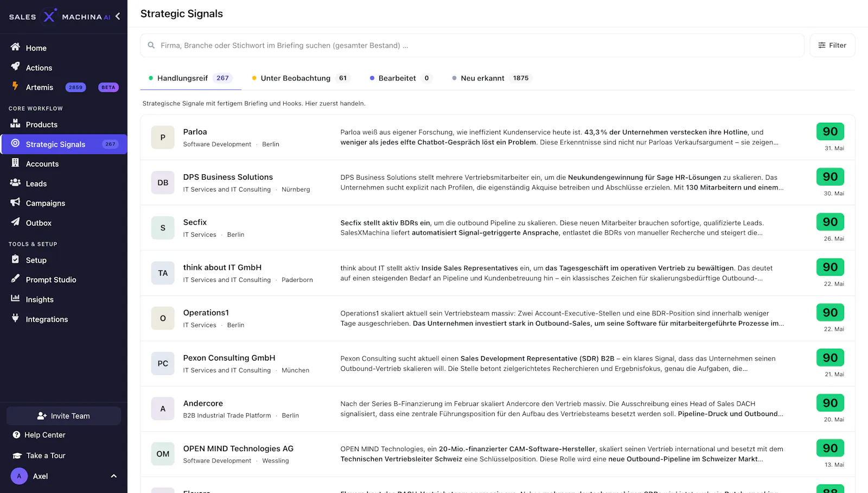Click the Artemis lightning bolt icon
868x493 pixels.
coord(15,86)
